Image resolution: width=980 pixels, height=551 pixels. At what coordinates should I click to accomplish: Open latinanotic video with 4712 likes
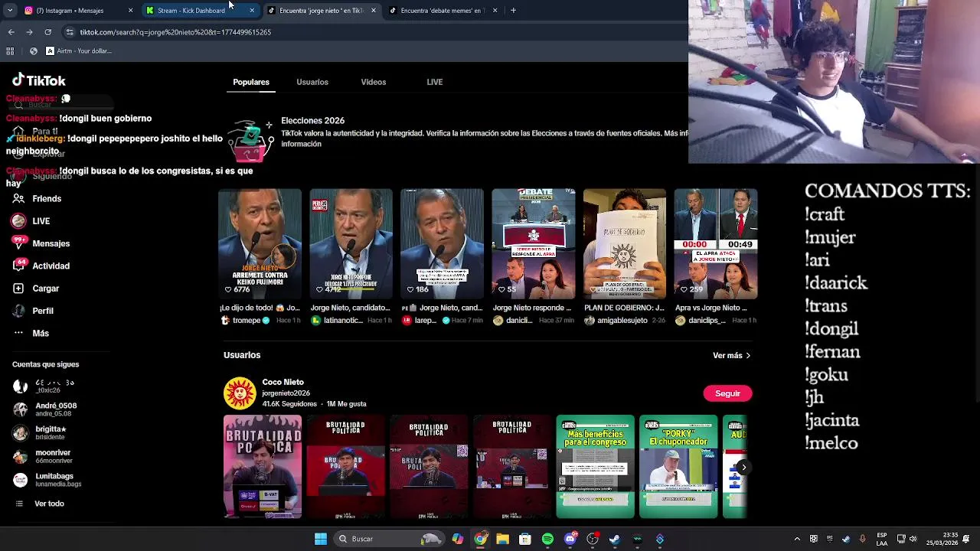click(x=351, y=243)
